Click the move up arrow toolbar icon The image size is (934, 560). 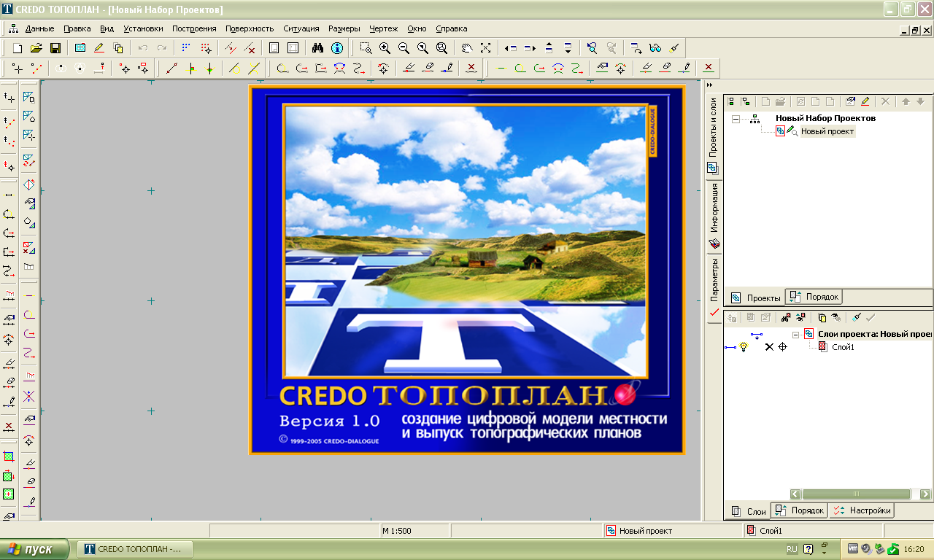549,48
